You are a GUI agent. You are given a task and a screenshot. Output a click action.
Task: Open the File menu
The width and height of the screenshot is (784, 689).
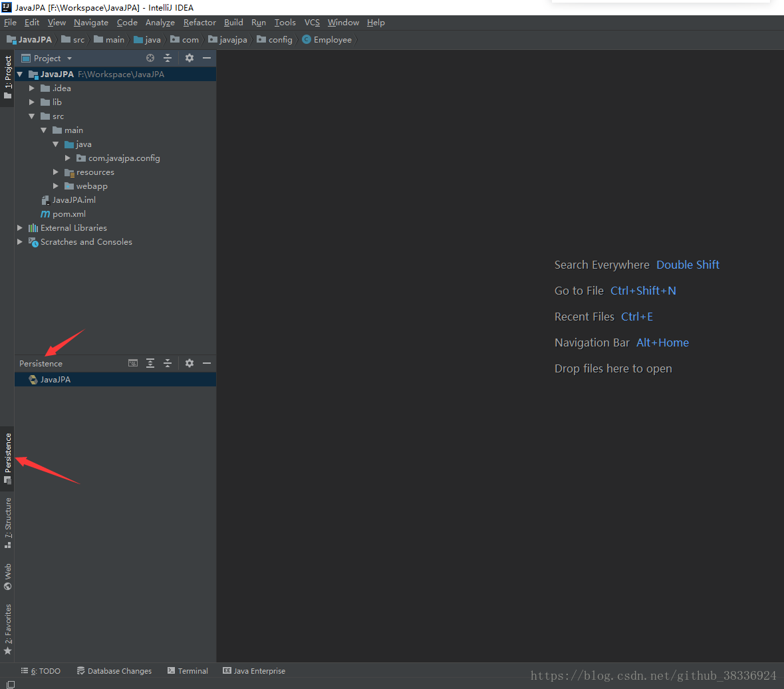tap(10, 23)
